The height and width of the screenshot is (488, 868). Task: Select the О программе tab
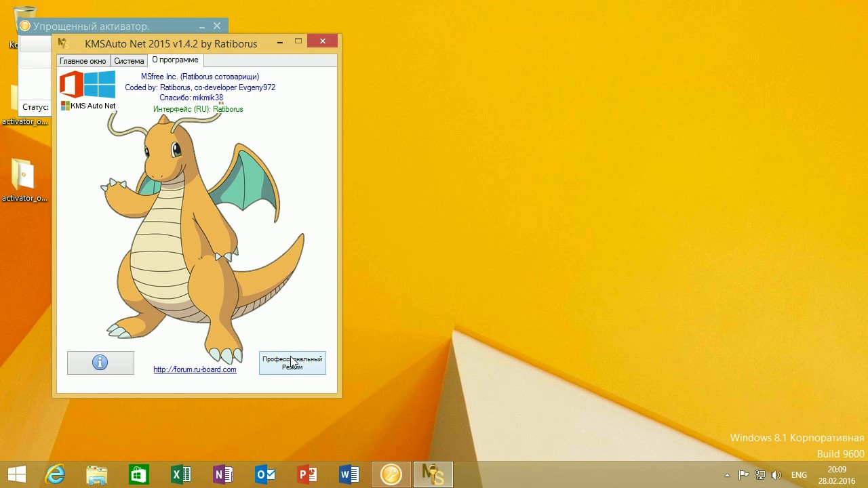click(x=175, y=60)
